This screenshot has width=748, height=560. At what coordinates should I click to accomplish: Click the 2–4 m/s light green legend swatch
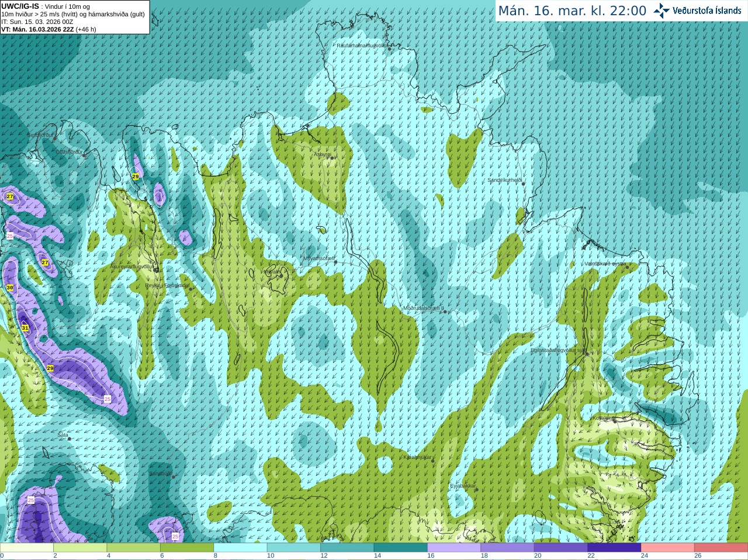pyautogui.click(x=80, y=548)
